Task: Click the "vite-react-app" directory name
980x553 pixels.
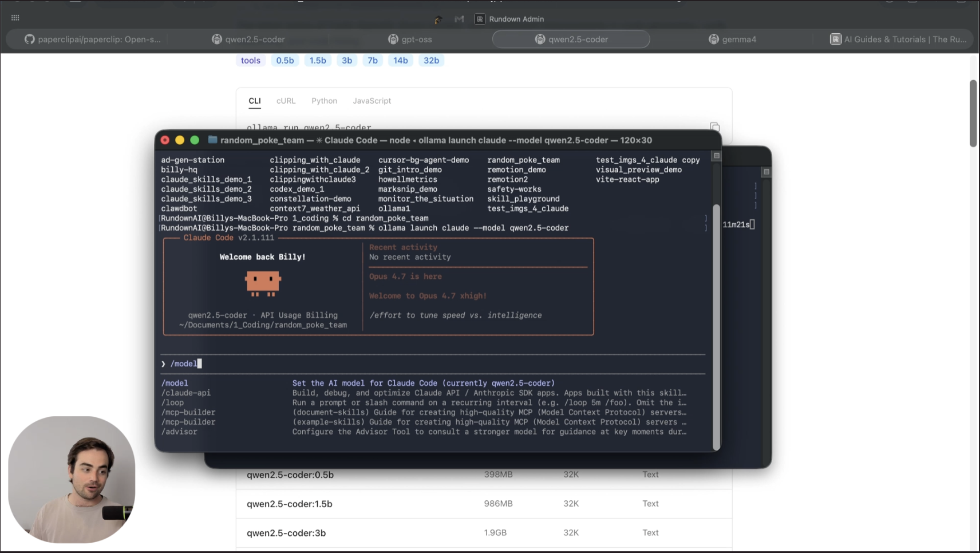Action: (627, 180)
